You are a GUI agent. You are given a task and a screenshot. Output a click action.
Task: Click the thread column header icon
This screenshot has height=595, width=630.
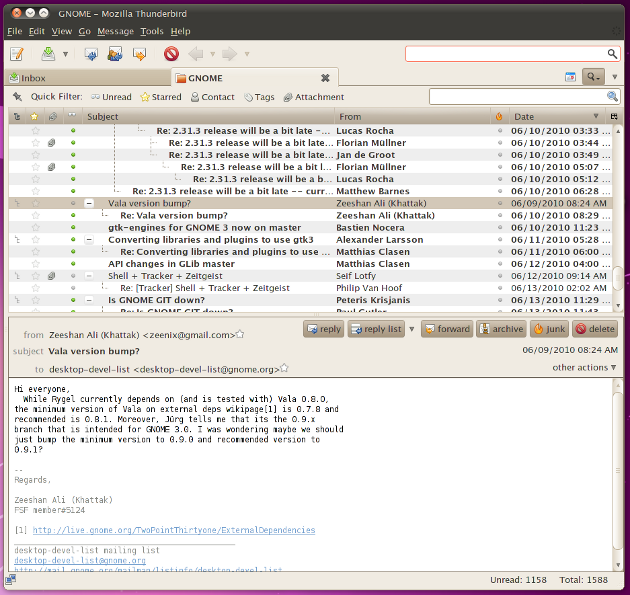(17, 117)
